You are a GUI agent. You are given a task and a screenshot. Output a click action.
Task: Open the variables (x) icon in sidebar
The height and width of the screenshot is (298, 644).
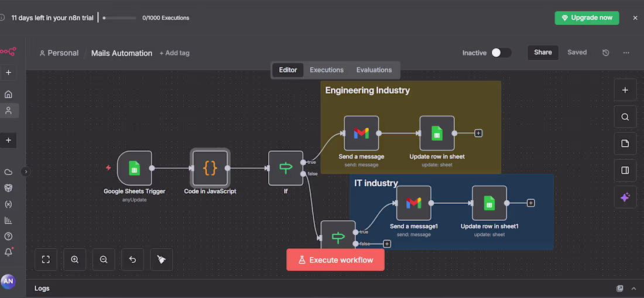point(8,204)
